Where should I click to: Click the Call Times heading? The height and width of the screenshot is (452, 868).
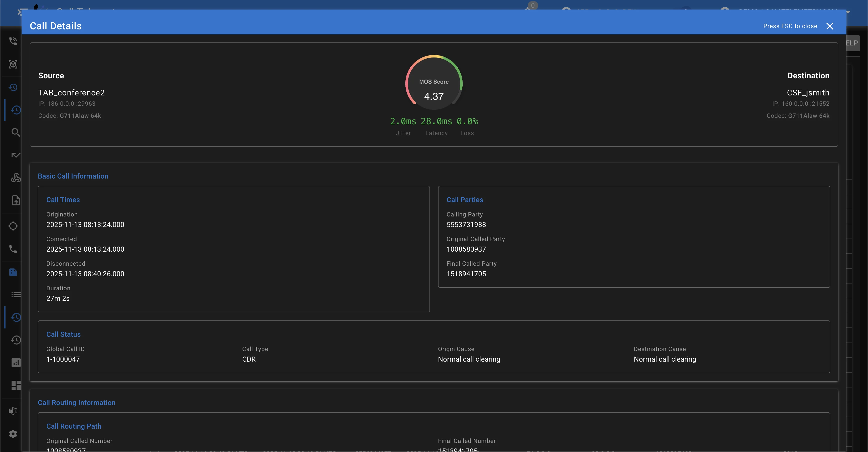coord(63,200)
